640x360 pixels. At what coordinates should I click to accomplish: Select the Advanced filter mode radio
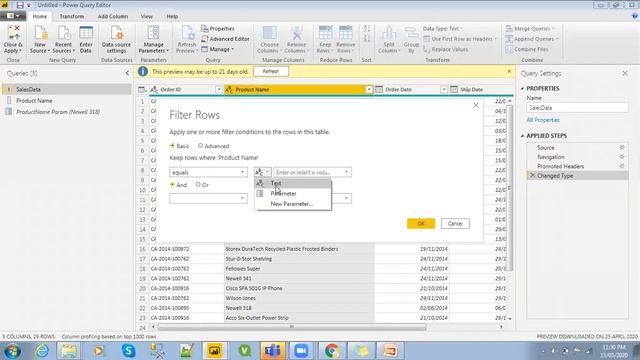(200, 146)
